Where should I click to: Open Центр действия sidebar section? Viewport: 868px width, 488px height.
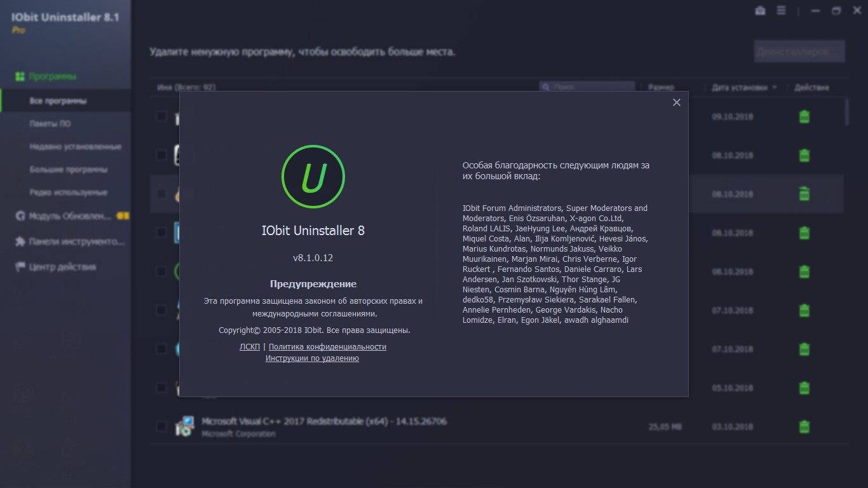[62, 267]
